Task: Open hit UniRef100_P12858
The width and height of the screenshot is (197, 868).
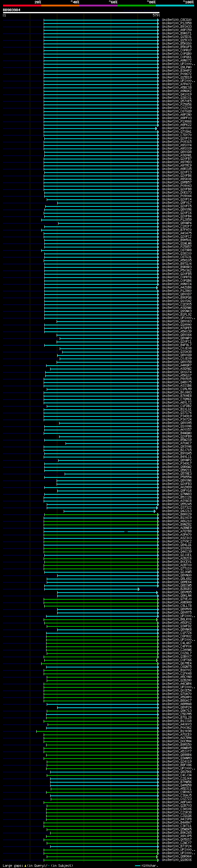Action: (176, 23)
